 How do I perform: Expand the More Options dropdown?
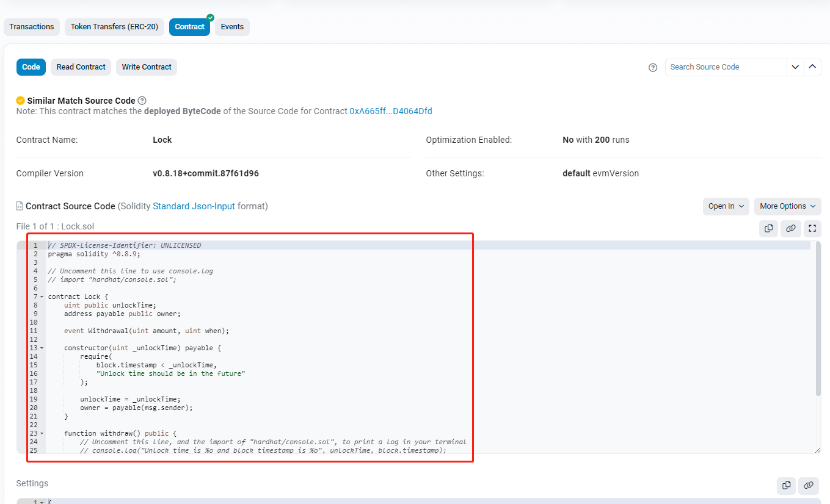tap(788, 206)
